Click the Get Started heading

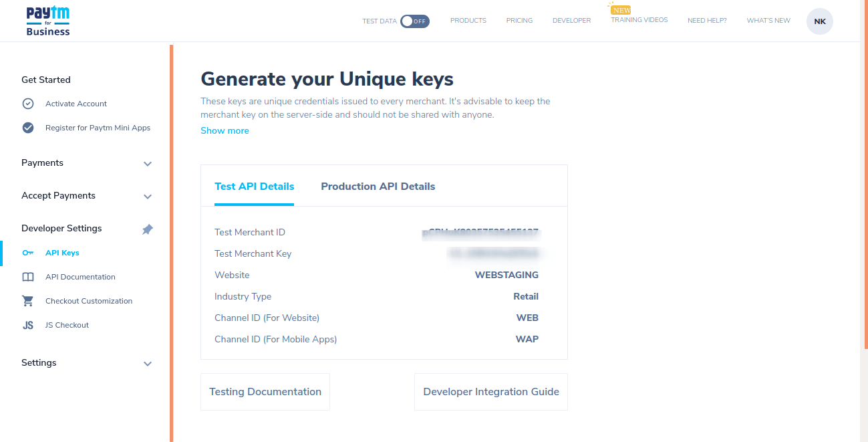click(x=45, y=80)
